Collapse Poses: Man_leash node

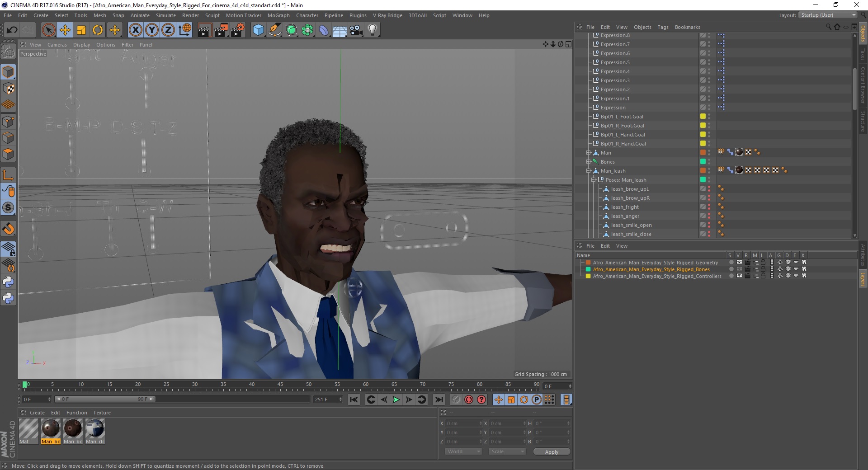pos(594,180)
